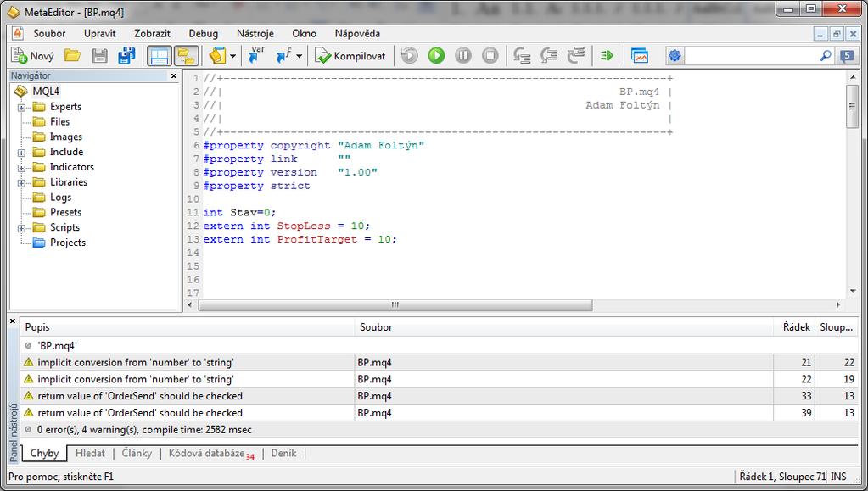Click the Step Over debug icon
This screenshot has height=491, width=868.
point(549,55)
